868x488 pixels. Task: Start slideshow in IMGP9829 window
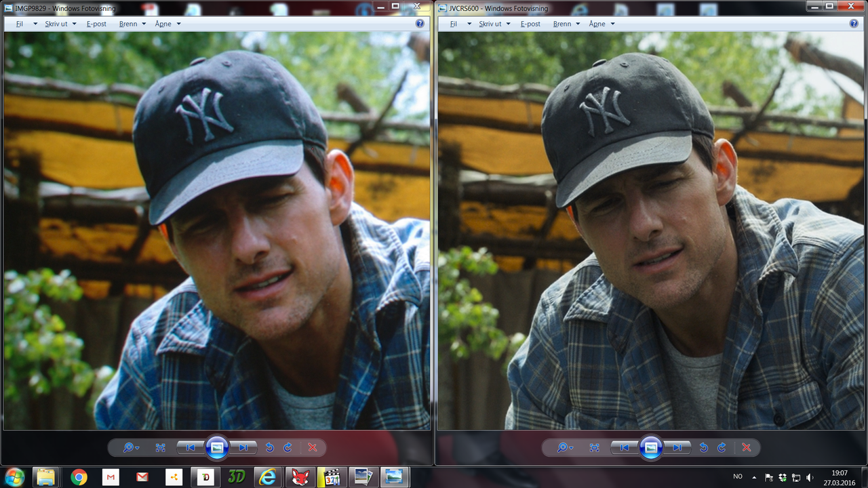217,447
